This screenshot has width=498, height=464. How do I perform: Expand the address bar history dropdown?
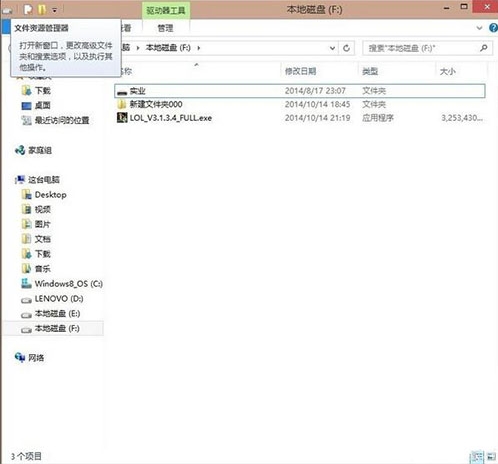(332, 48)
